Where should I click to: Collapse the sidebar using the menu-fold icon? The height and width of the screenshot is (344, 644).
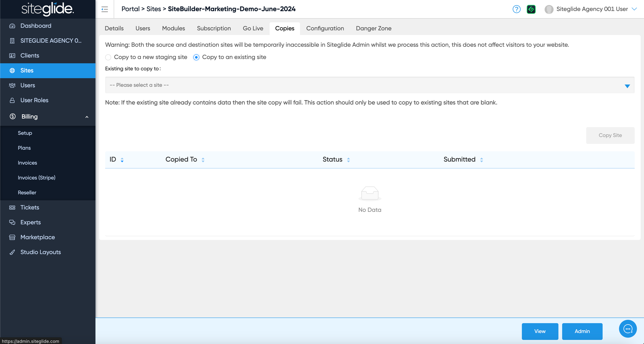point(104,9)
